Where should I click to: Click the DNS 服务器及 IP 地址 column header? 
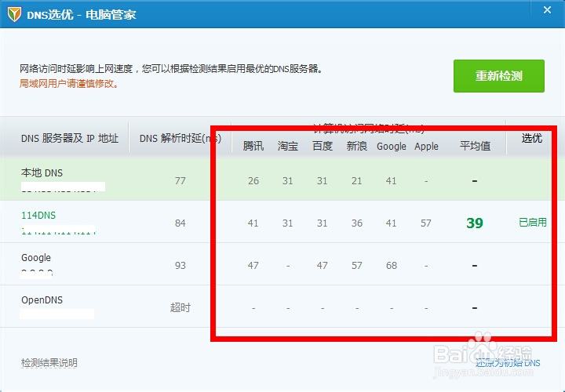click(x=70, y=138)
